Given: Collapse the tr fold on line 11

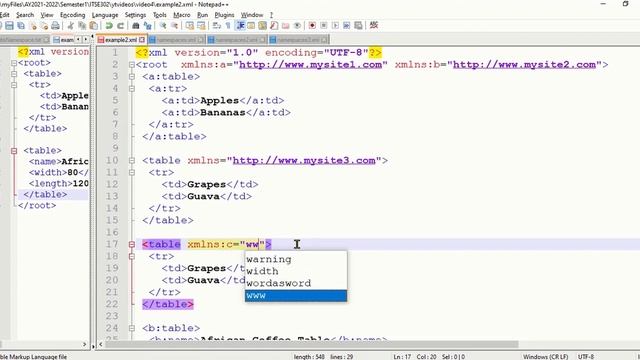Looking at the screenshot, I should coord(131,172).
